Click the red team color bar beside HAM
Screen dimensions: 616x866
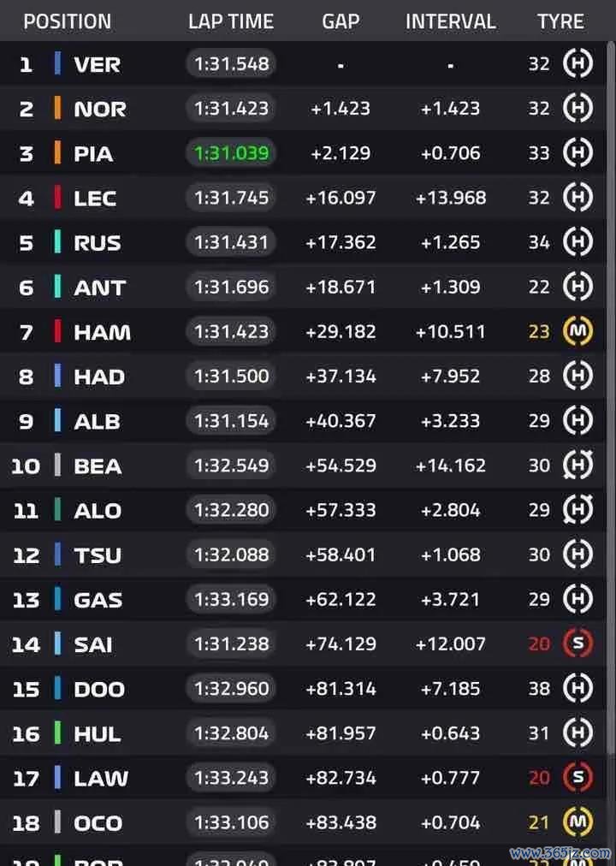coord(57,331)
